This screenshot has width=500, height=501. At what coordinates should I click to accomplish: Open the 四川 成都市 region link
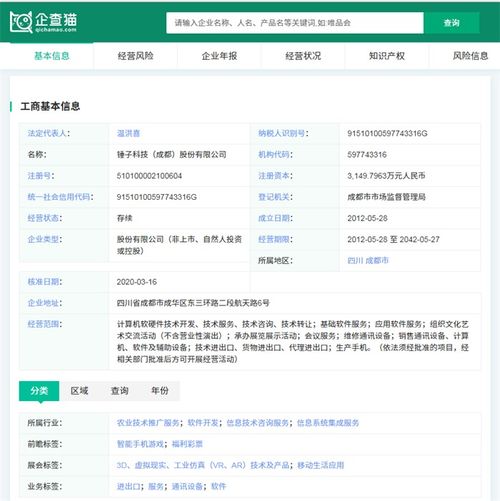(x=368, y=260)
